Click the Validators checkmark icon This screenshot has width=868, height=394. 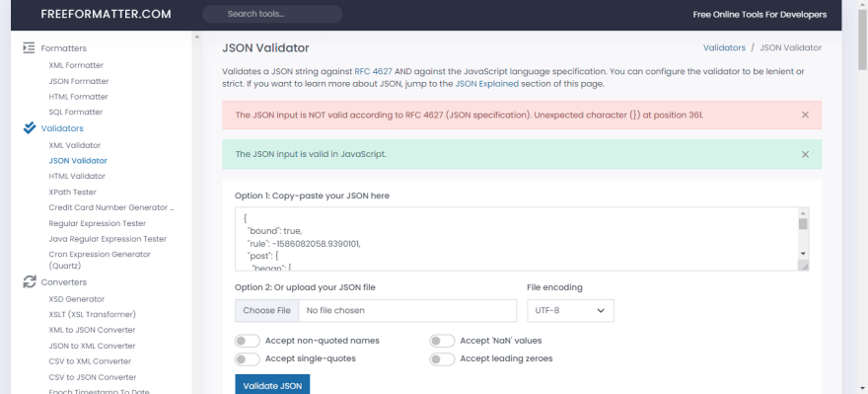(30, 128)
